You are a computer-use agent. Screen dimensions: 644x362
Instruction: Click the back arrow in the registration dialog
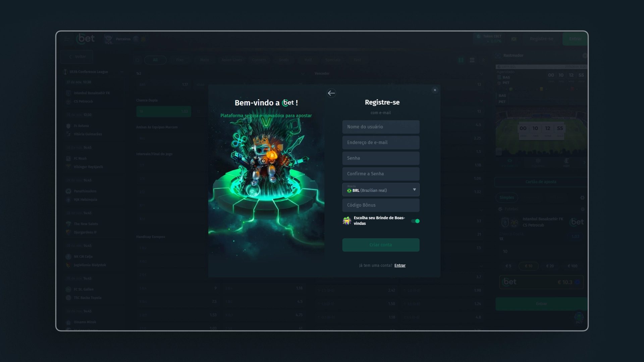[331, 93]
